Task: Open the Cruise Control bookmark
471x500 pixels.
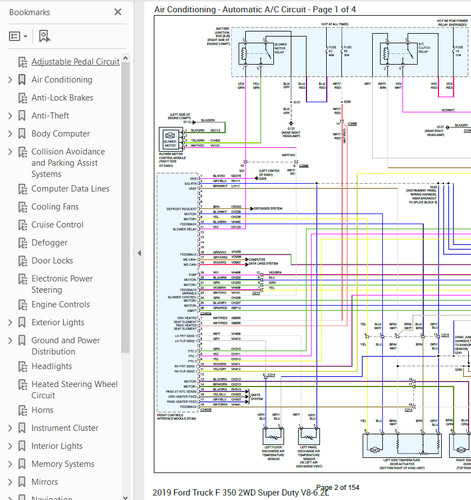Action: tap(57, 225)
